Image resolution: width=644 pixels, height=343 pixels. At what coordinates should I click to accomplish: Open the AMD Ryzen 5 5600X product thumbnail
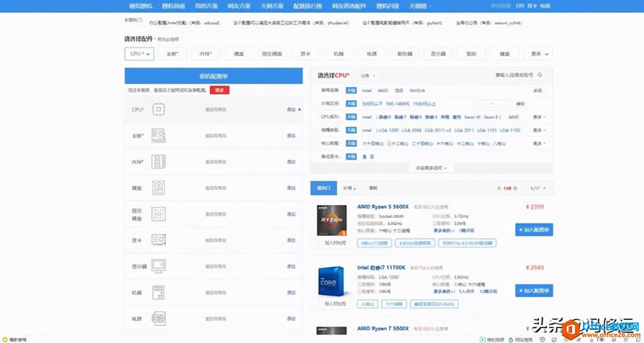331,221
